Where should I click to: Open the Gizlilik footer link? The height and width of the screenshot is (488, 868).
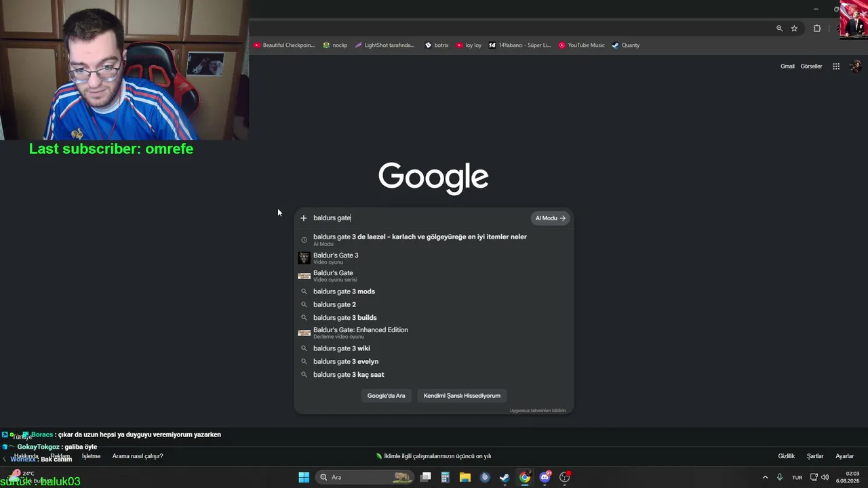[x=786, y=456]
